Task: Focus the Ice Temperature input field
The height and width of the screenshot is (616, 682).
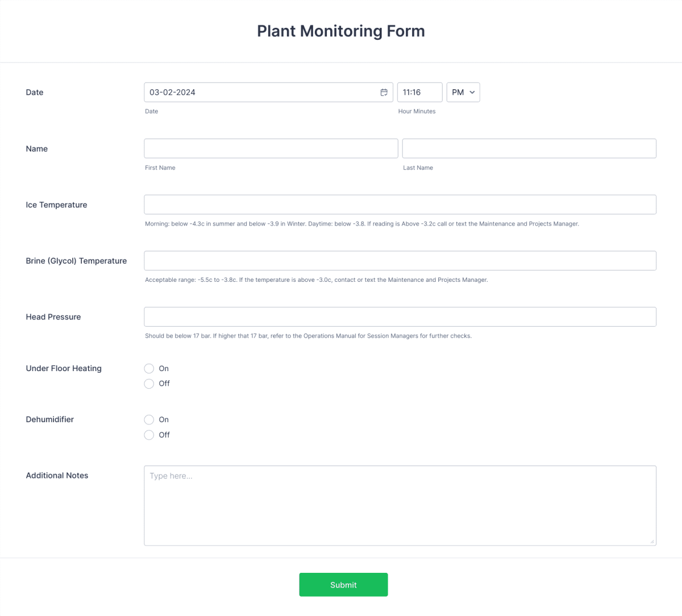Action: [x=400, y=205]
